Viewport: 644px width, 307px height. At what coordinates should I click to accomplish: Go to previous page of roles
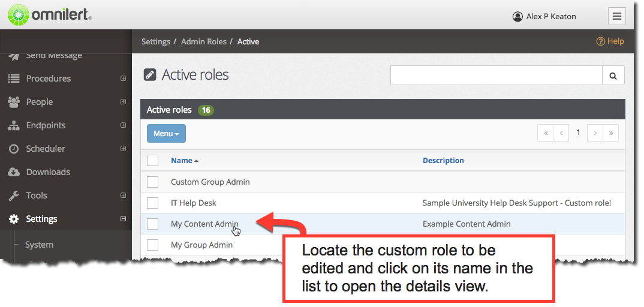point(561,133)
